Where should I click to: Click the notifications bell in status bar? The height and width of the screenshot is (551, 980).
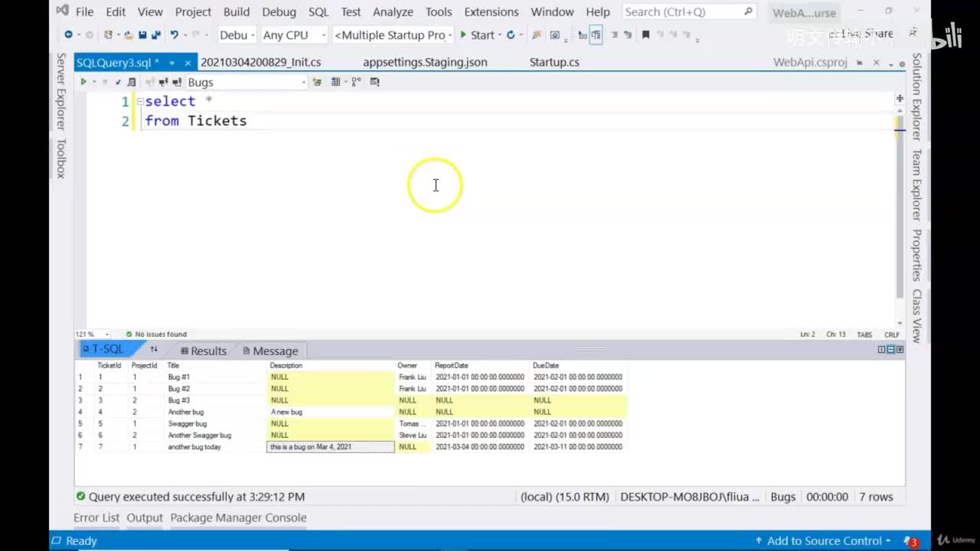[x=910, y=541]
